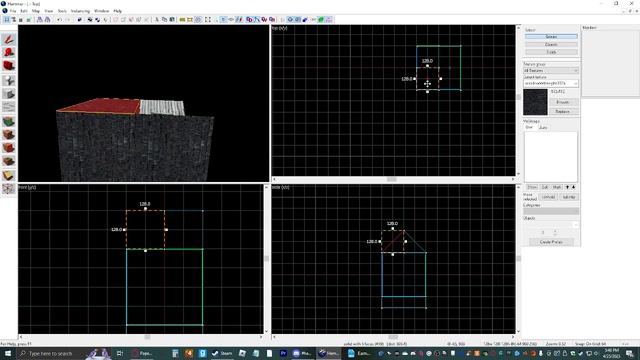
Task: Click the VisGroups Mark button
Action: coord(557,187)
